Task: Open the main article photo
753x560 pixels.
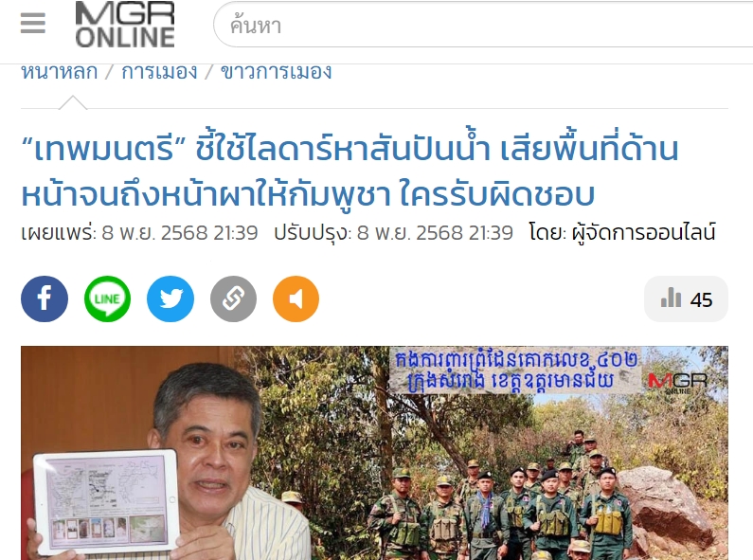Action: [374, 453]
